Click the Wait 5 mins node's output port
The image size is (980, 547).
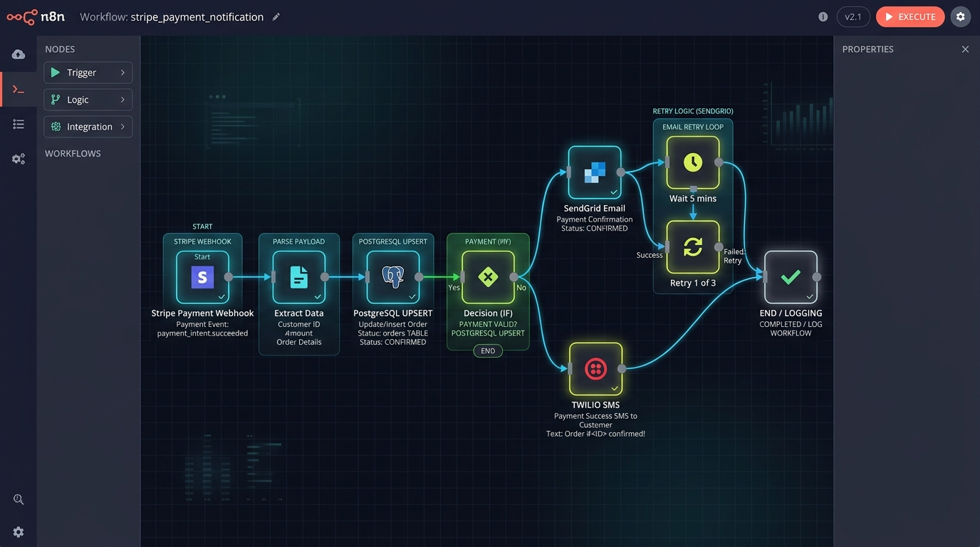(719, 162)
